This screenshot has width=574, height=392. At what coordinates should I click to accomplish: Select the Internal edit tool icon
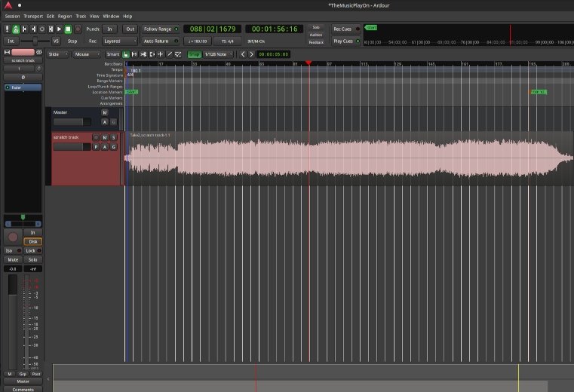tap(178, 54)
